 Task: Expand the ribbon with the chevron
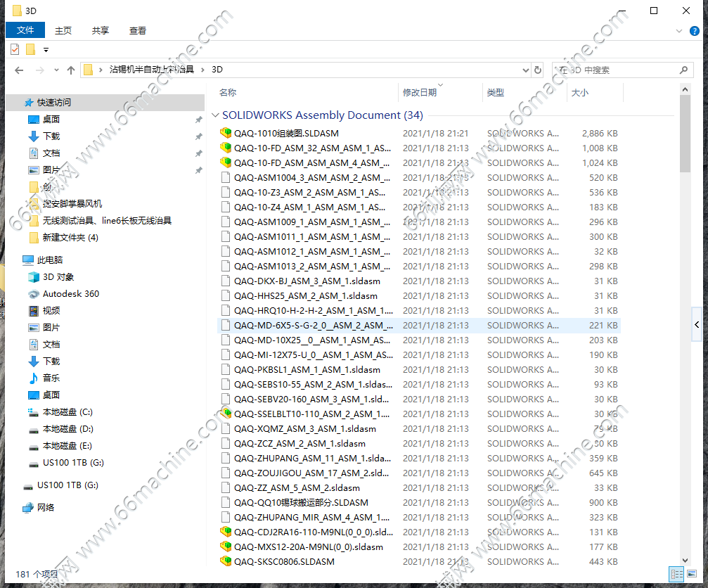pos(679,31)
